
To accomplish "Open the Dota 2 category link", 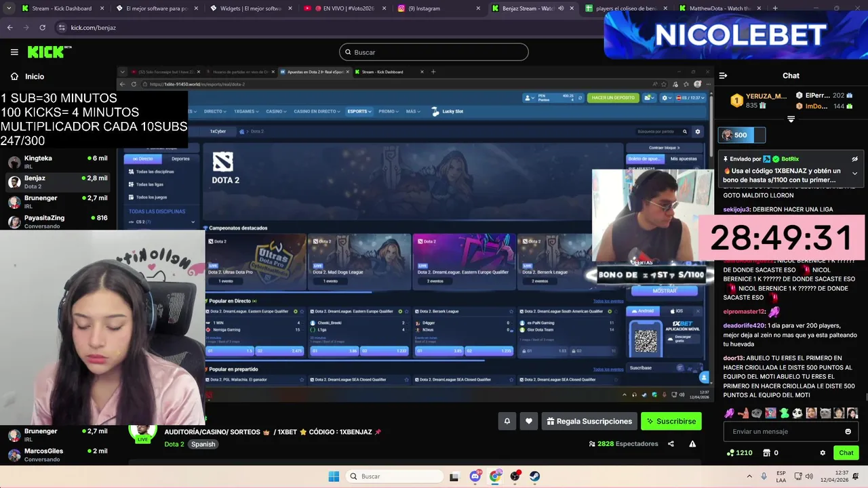I will 174,444.
